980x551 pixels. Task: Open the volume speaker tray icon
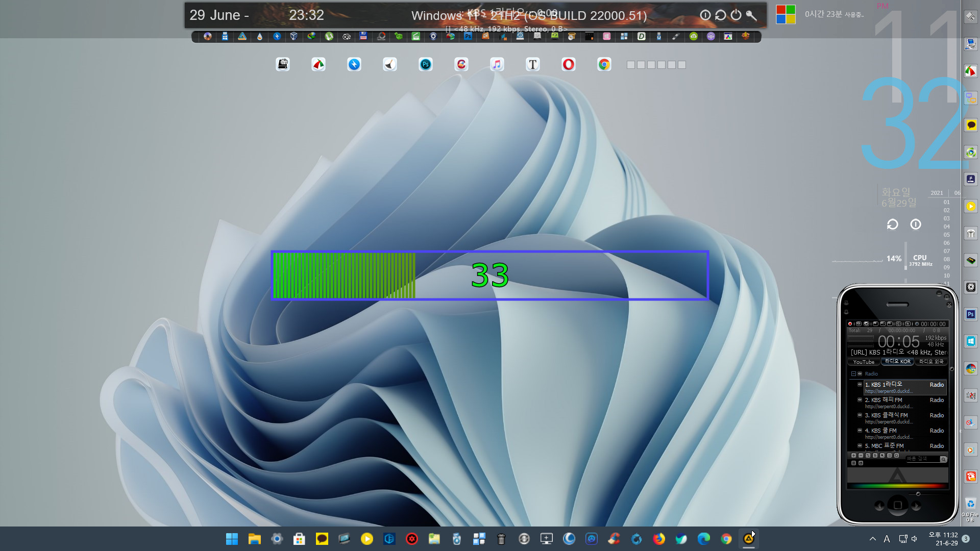(914, 539)
